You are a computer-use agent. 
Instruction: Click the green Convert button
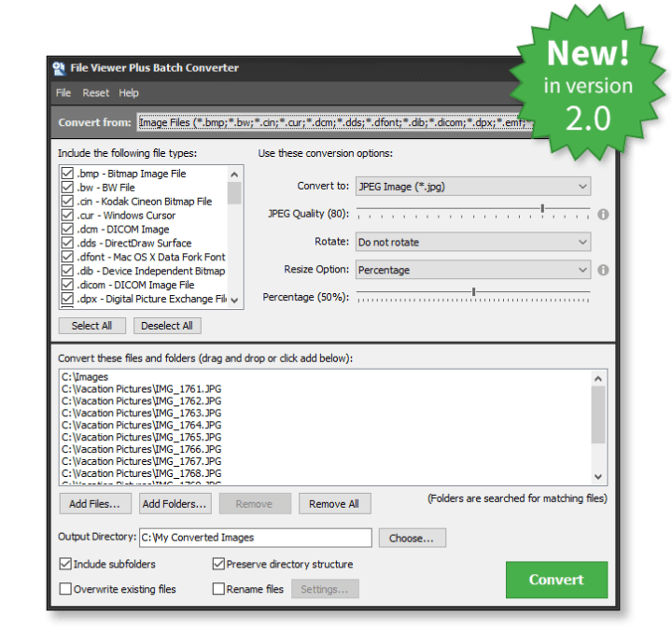pyautogui.click(x=556, y=580)
